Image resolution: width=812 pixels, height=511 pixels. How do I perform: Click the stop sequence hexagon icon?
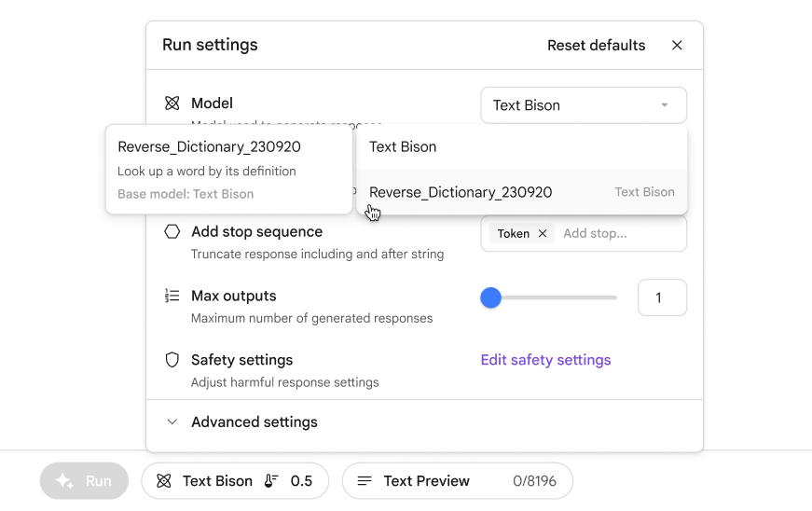point(172,231)
